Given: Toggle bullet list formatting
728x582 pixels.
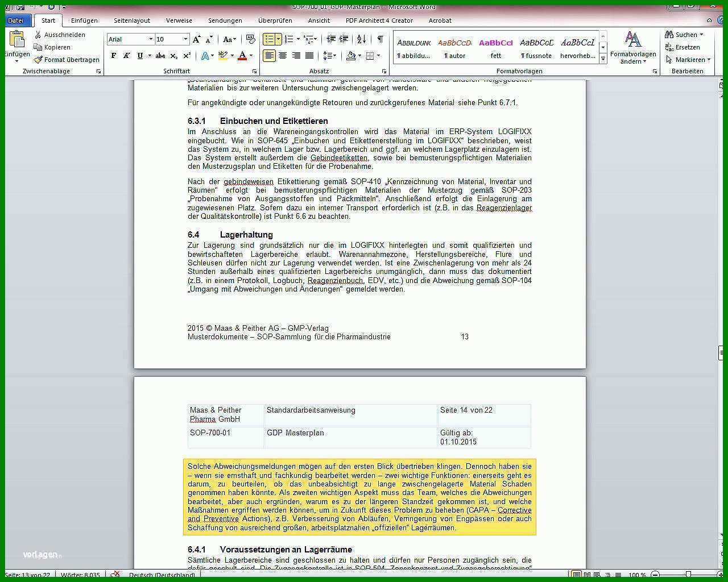Looking at the screenshot, I should pyautogui.click(x=269, y=39).
